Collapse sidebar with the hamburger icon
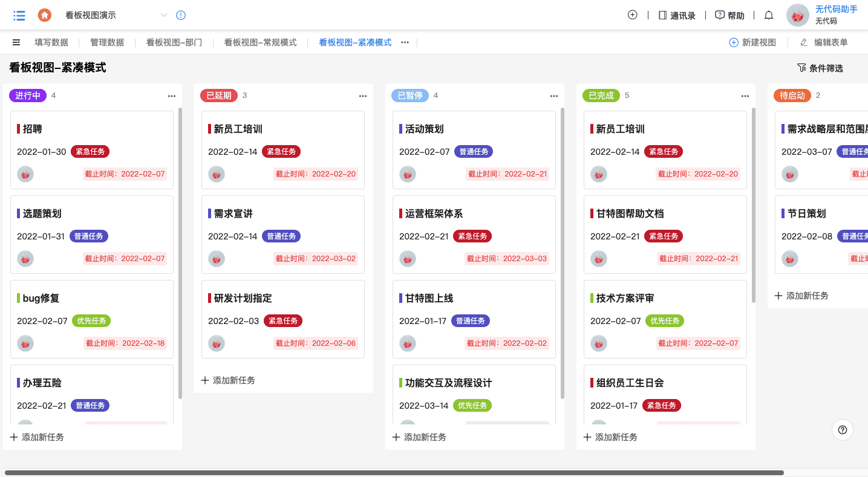Viewport: 868px width, 477px height. (x=16, y=42)
